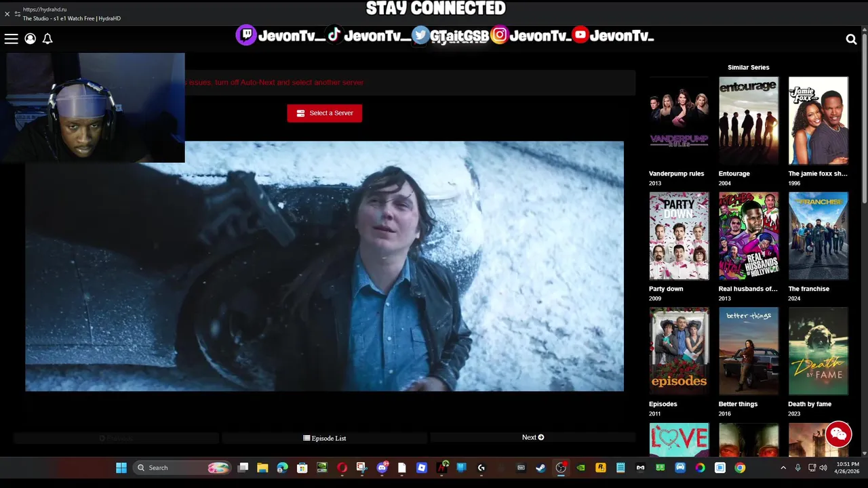
Task: Open the Episodes series poster
Action: 679,350
